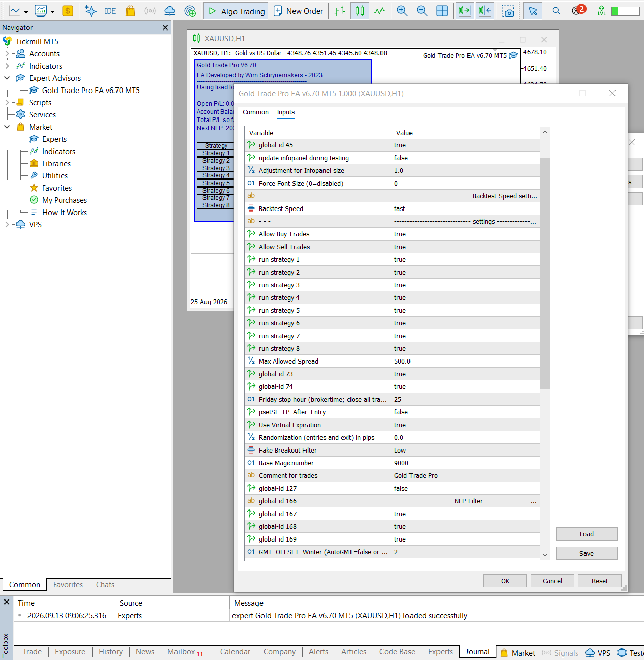Select Libraries under Market

coord(56,163)
